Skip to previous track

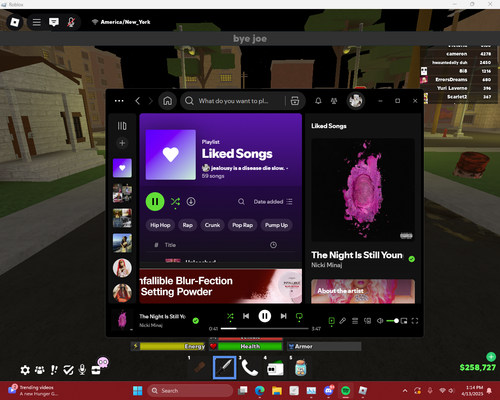[x=246, y=316]
